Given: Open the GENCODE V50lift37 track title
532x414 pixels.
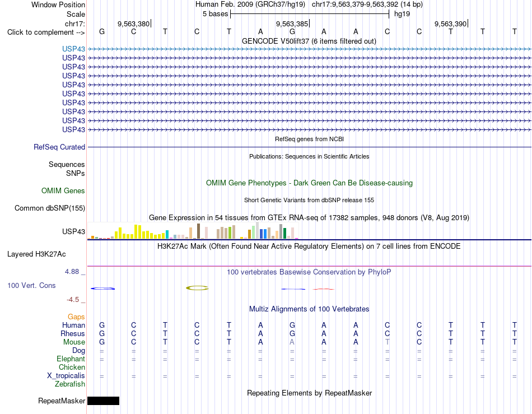Looking at the screenshot, I should 309,41.
